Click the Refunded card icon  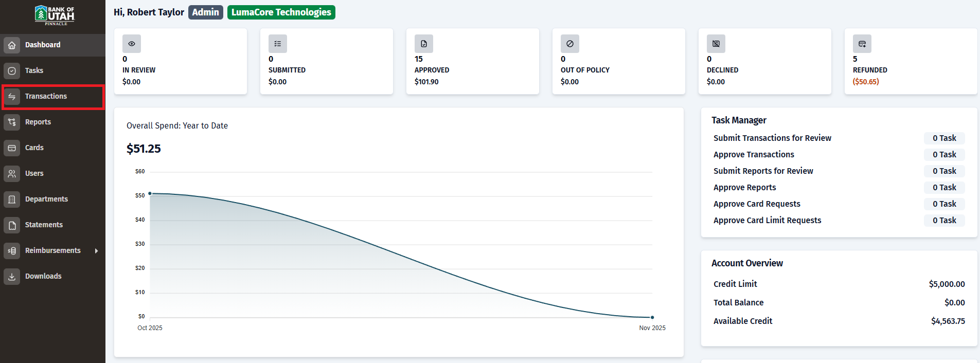(x=862, y=44)
